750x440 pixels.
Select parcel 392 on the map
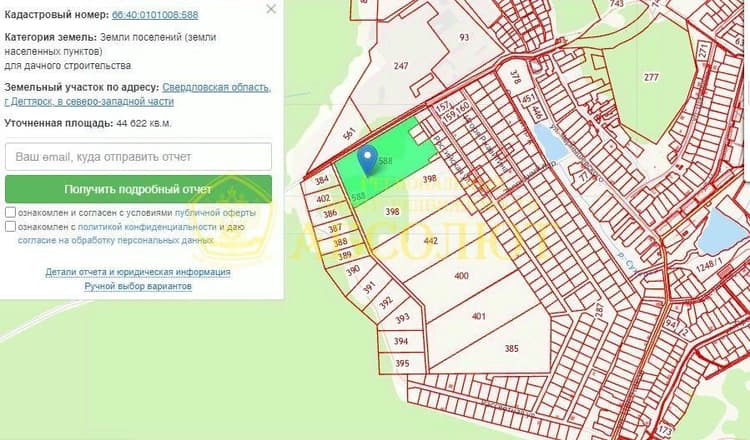click(x=386, y=302)
